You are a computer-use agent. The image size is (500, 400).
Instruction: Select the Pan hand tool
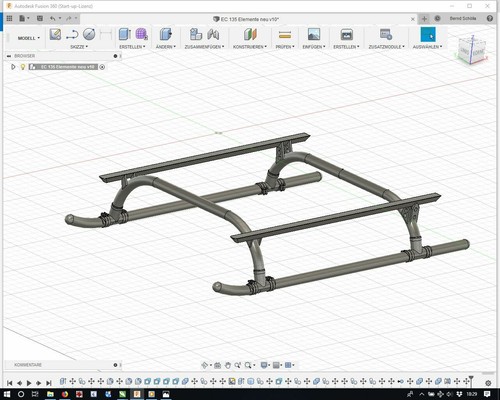click(x=228, y=365)
